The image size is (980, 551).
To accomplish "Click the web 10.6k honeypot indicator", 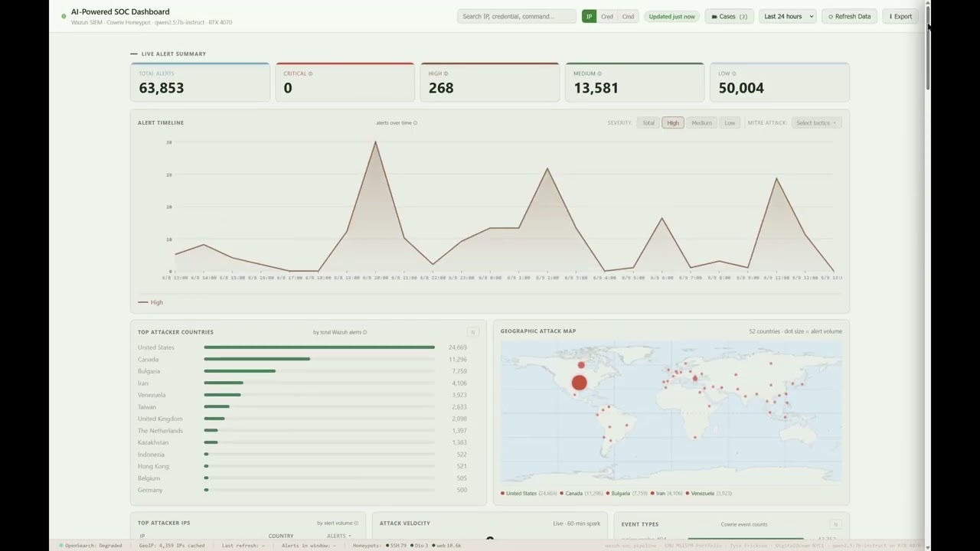I will click(x=447, y=546).
